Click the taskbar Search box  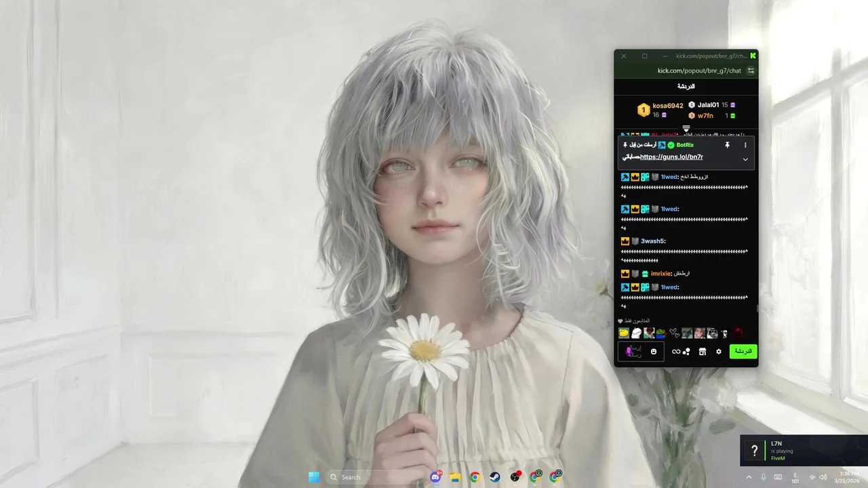point(376,477)
